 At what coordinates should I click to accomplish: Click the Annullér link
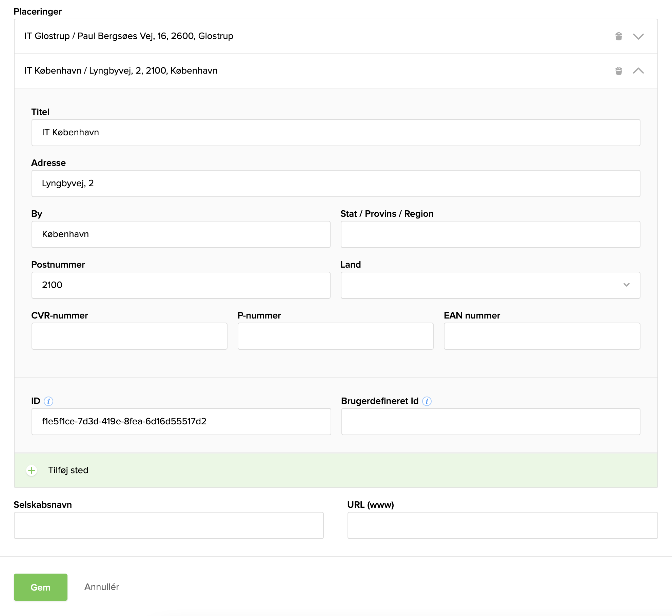point(102,587)
